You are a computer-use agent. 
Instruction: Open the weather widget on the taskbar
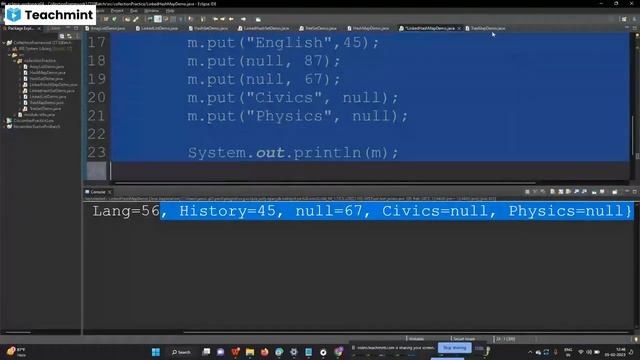[16, 352]
